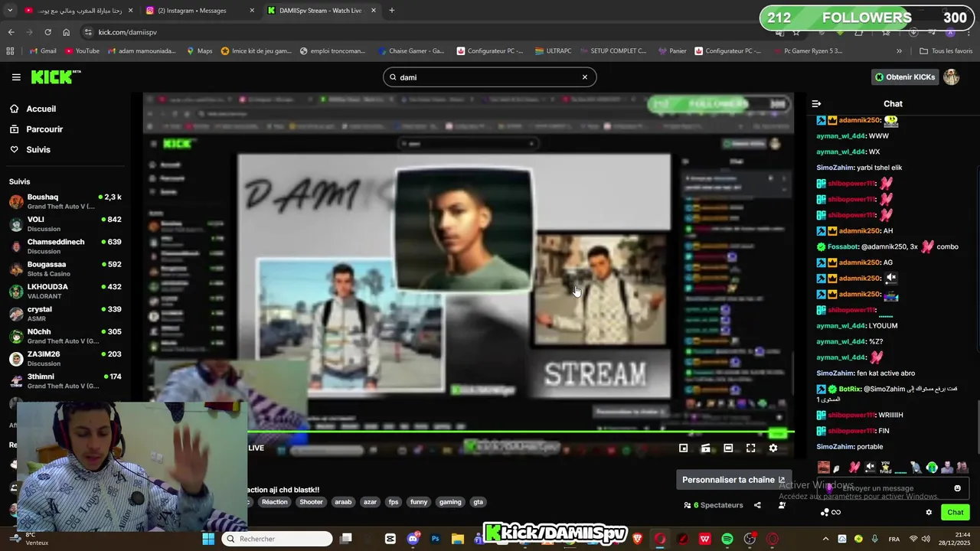The width and height of the screenshot is (980, 551).
Task: Open the Kick hamburger sidebar menu
Action: coord(16,77)
